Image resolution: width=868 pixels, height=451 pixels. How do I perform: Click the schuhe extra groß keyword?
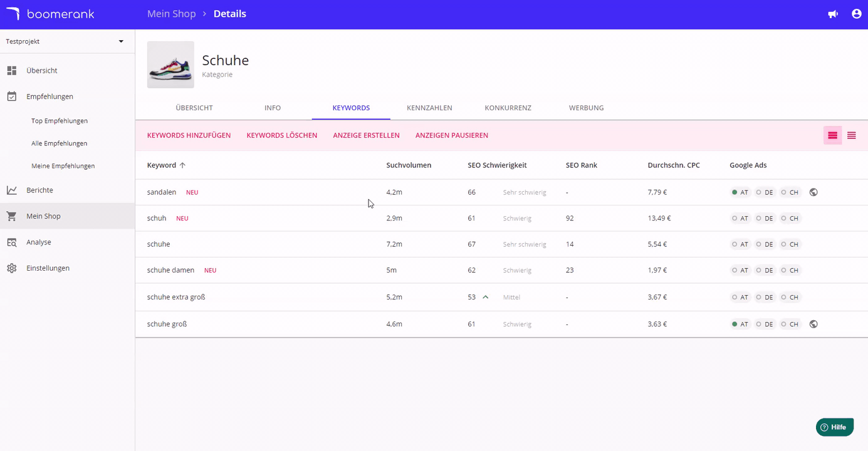(176, 297)
